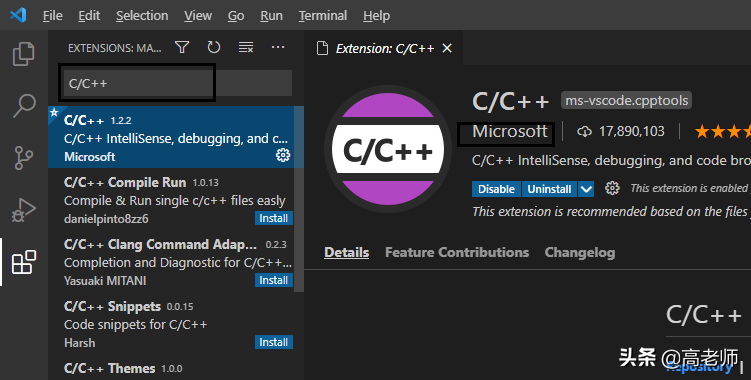Close the Extension: C/C++ editor tab
Screen dimensions: 751x380
(x=447, y=48)
